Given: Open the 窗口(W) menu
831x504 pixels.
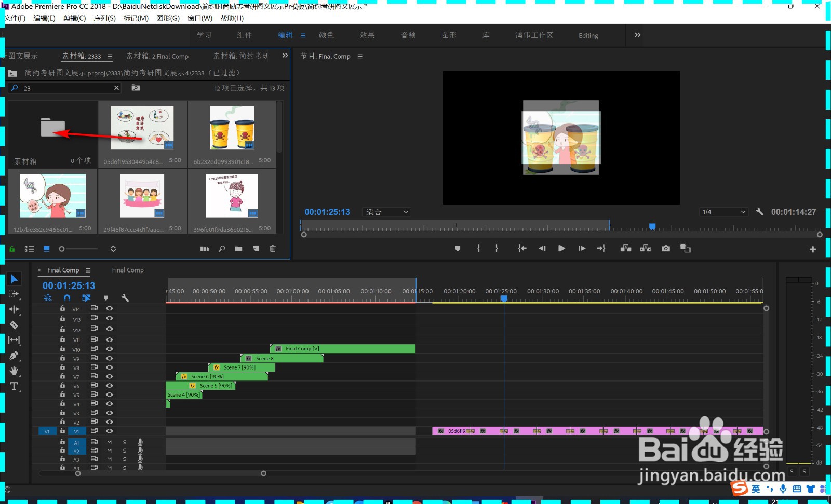Looking at the screenshot, I should [x=200, y=18].
